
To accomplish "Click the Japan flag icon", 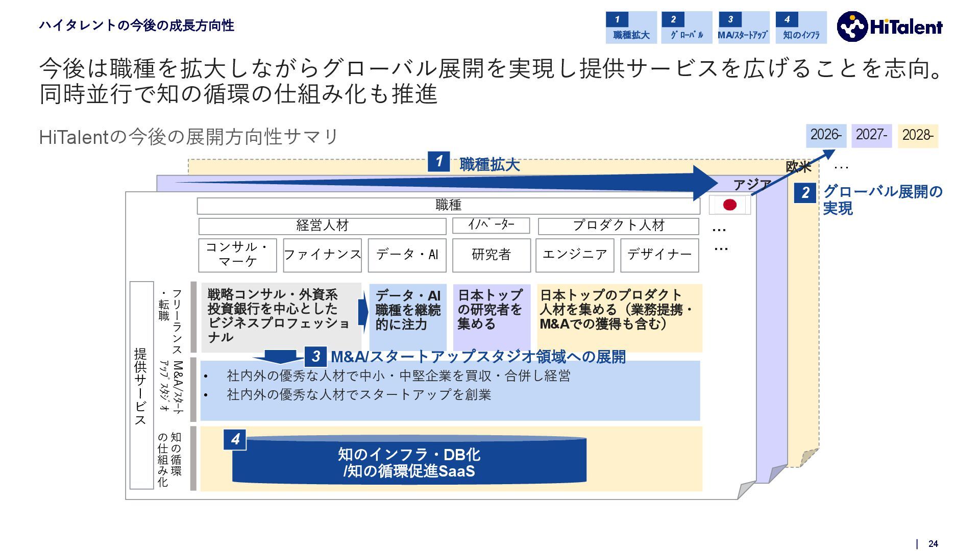I will 730,205.
